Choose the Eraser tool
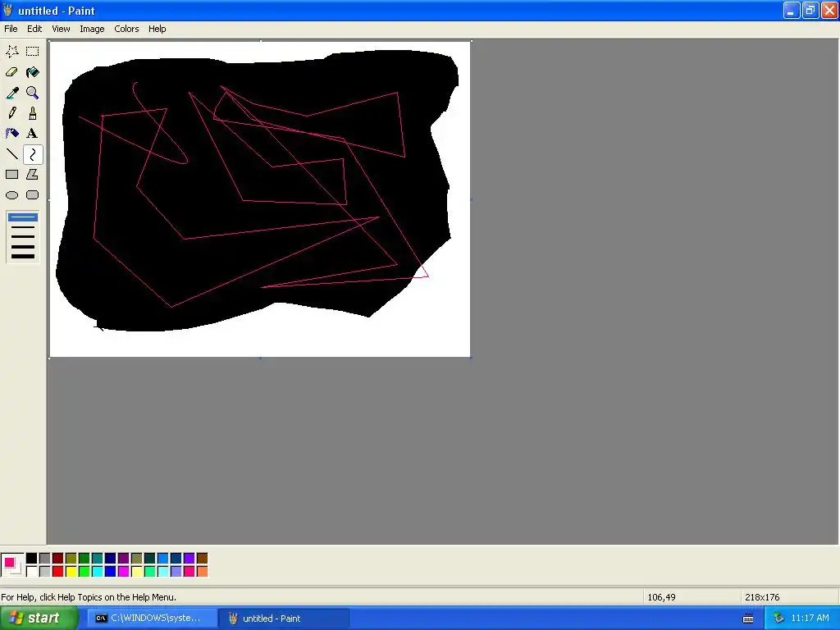Screen dimensions: 840x630 pos(12,72)
